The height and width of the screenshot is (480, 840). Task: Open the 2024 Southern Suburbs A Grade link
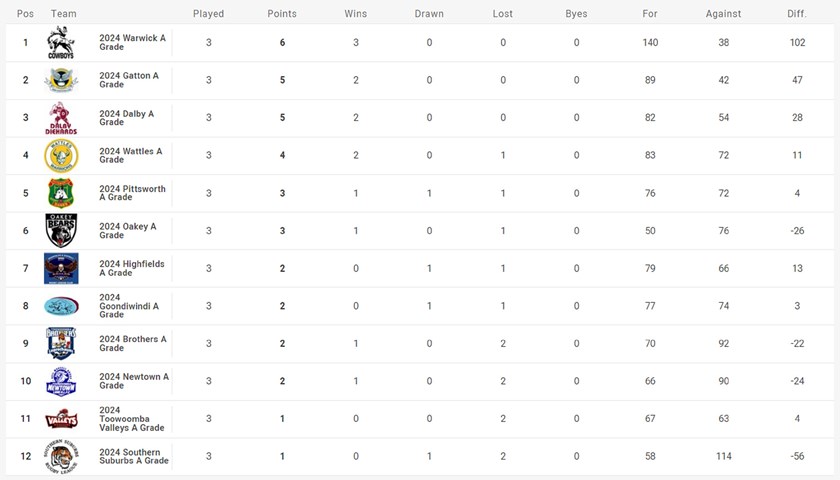pos(134,456)
